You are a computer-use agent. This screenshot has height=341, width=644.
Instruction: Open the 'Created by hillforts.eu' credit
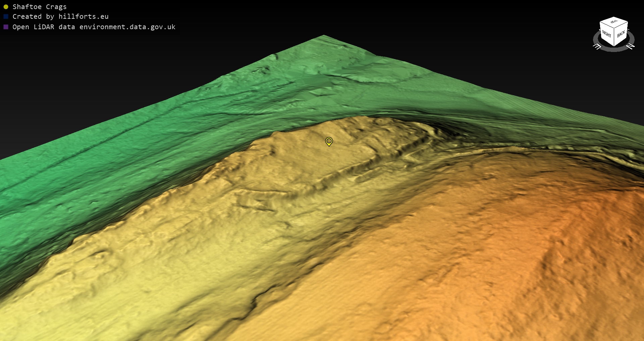[x=60, y=16]
